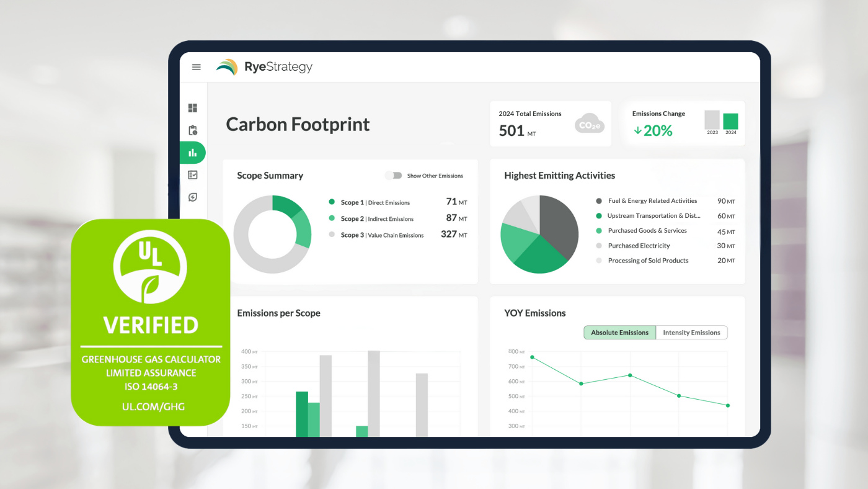Click the 2024 green bar
This screenshot has width=868, height=489.
[731, 121]
